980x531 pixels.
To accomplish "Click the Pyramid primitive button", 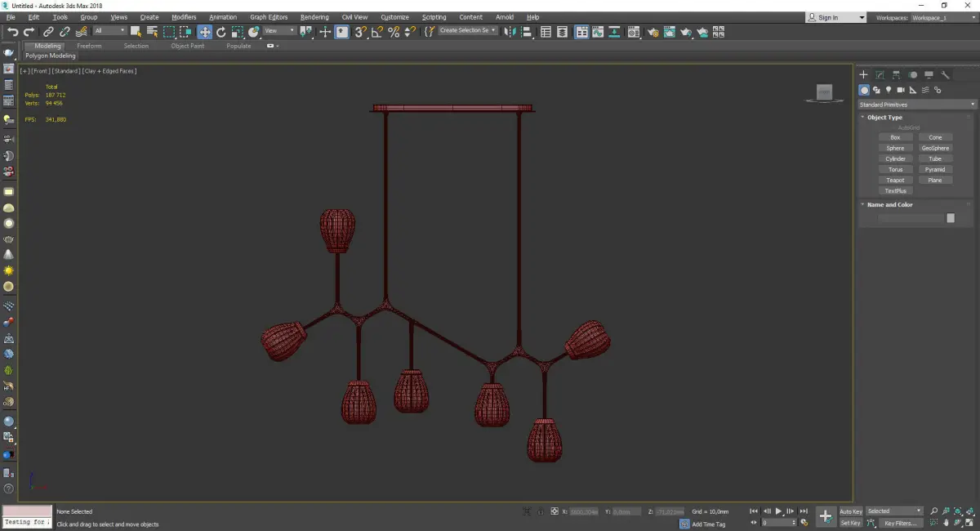I will click(935, 169).
